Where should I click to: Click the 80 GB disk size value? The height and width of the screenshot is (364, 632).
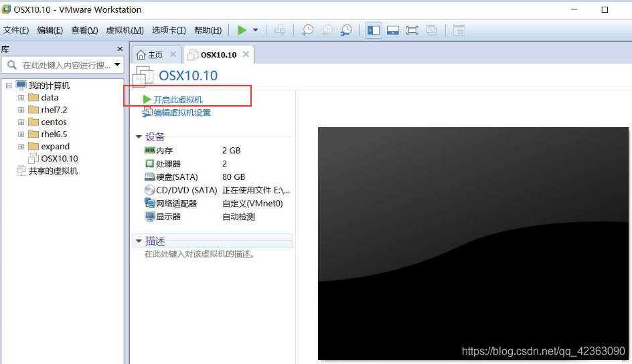[x=234, y=177]
